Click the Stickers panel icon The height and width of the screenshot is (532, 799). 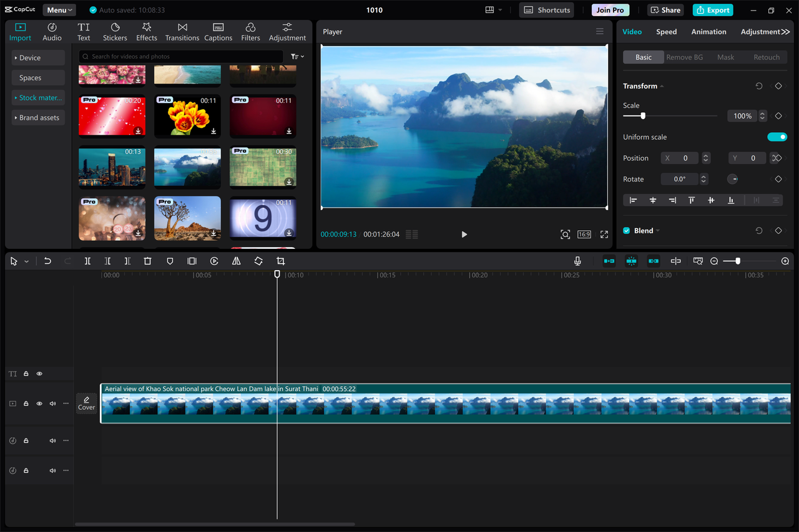[115, 31]
